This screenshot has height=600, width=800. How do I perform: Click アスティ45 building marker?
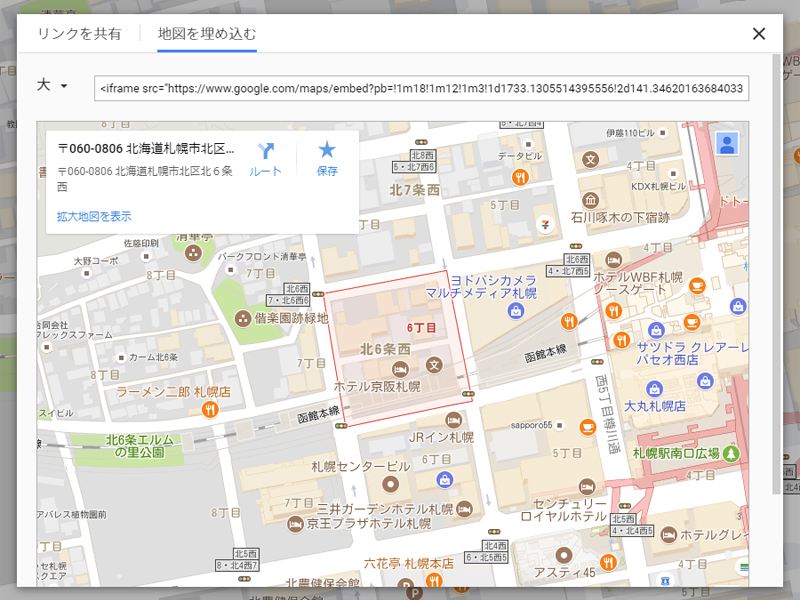pyautogui.click(x=564, y=555)
